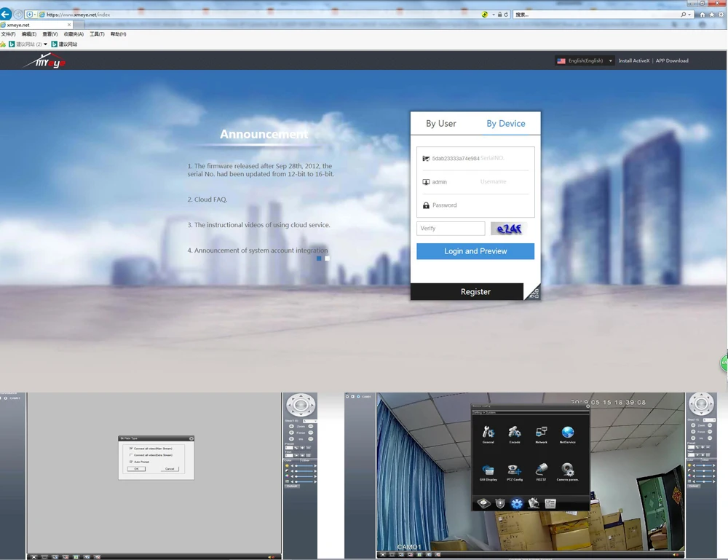Open the 收藏夹(A) menu

tap(74, 34)
